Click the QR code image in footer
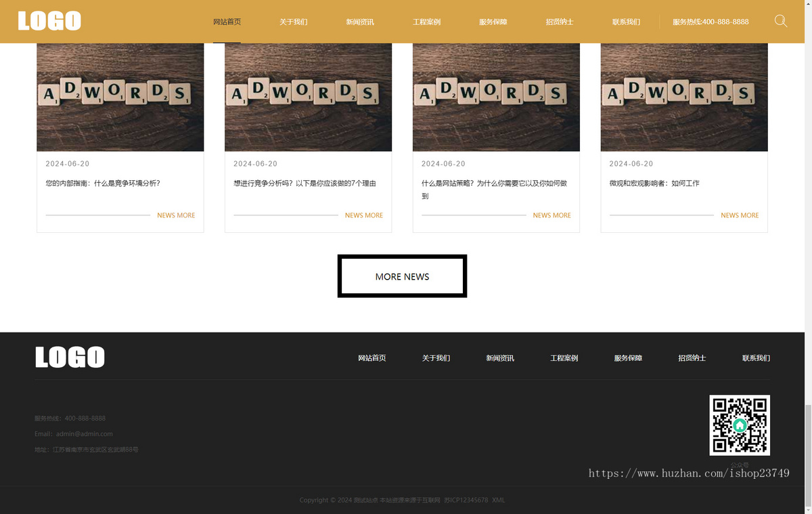812x514 pixels. pos(740,425)
